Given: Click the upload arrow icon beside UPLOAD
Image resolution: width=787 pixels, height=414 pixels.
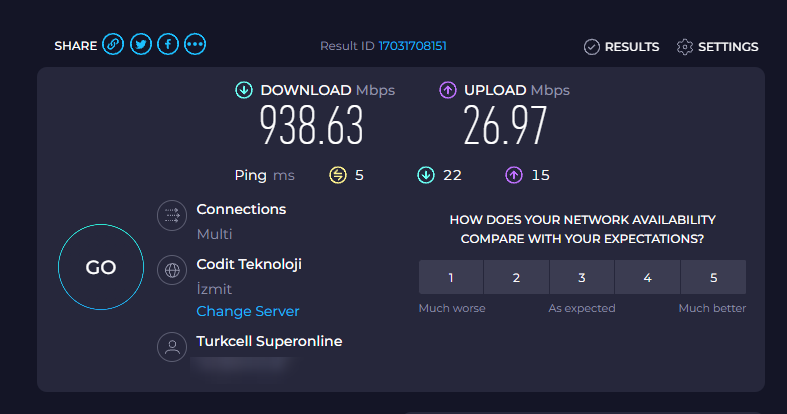Looking at the screenshot, I should pos(448,90).
